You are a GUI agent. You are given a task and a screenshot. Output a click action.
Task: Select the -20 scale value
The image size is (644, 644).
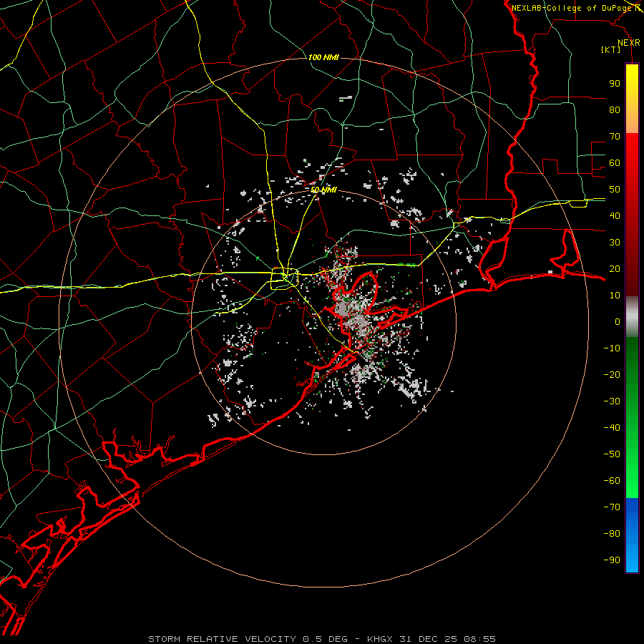coord(612,374)
